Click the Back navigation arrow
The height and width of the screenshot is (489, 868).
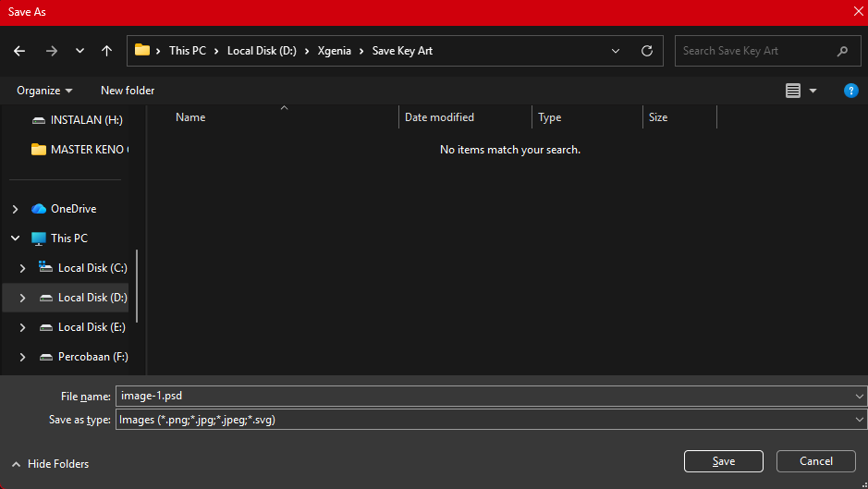19,51
